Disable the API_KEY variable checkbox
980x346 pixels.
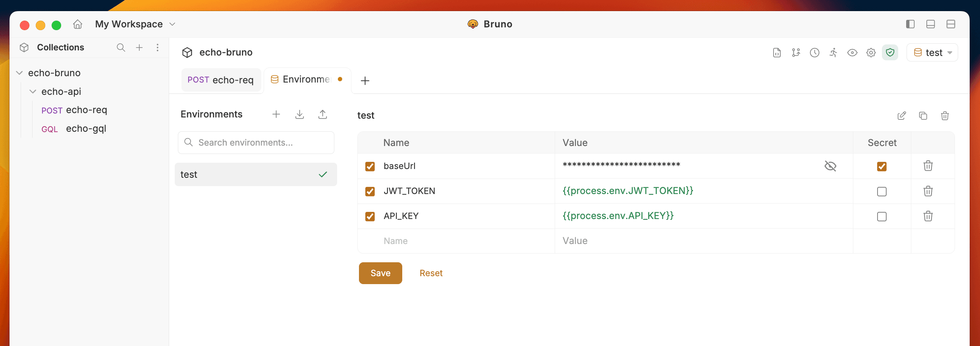(x=370, y=216)
